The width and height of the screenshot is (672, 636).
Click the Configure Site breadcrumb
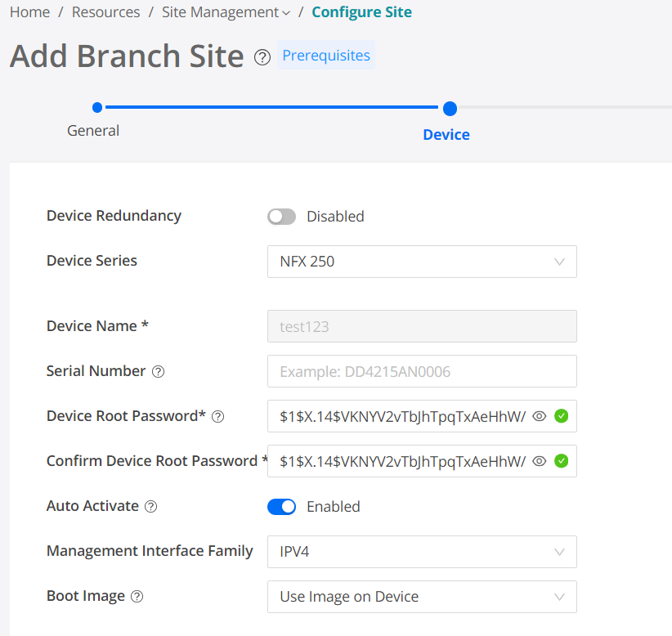(361, 12)
